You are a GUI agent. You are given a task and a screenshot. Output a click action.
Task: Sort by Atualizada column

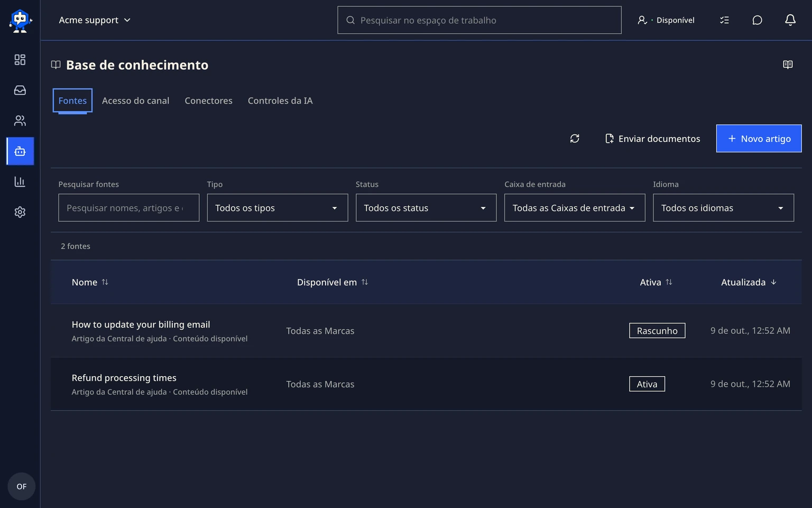click(749, 282)
